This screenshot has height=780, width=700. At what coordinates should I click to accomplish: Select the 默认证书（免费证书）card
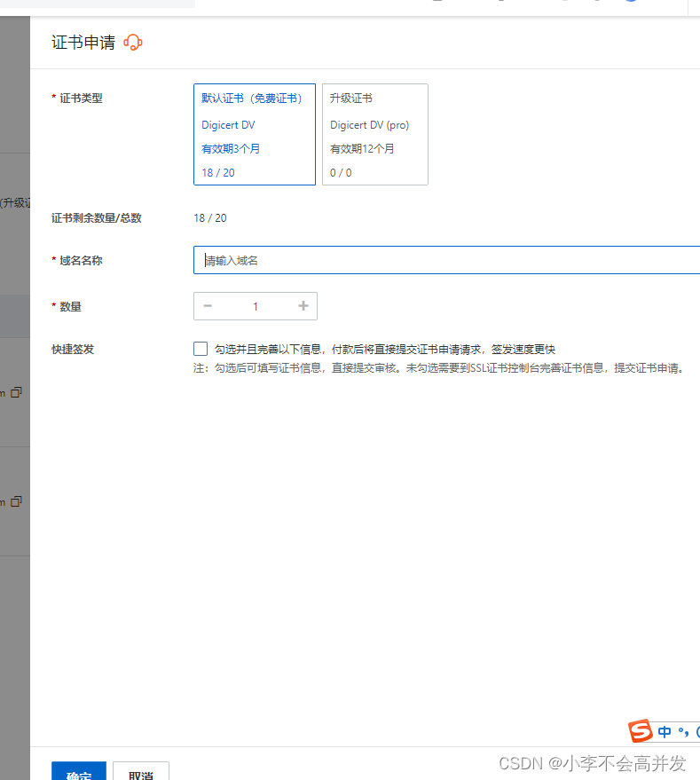255,134
